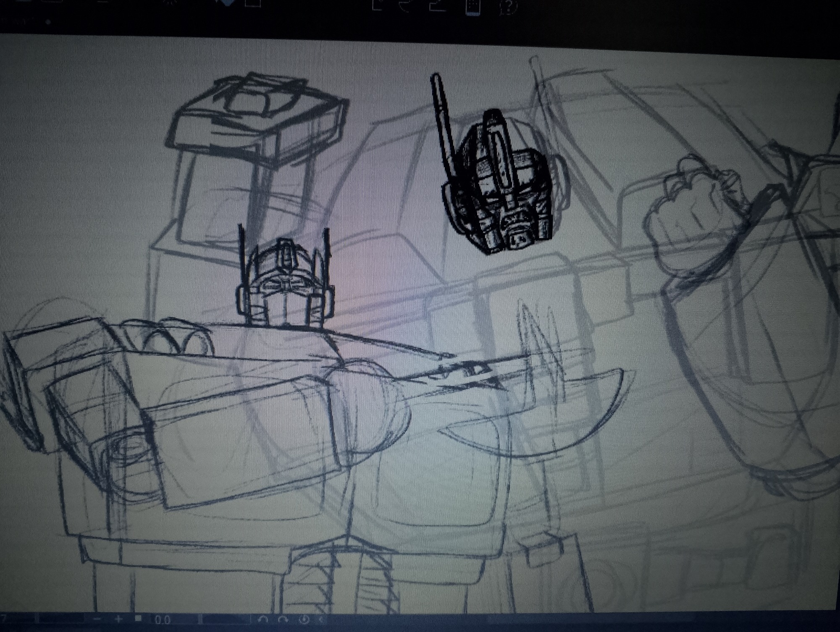Click the zoom out minus button
This screenshot has height=632, width=840.
click(x=97, y=619)
